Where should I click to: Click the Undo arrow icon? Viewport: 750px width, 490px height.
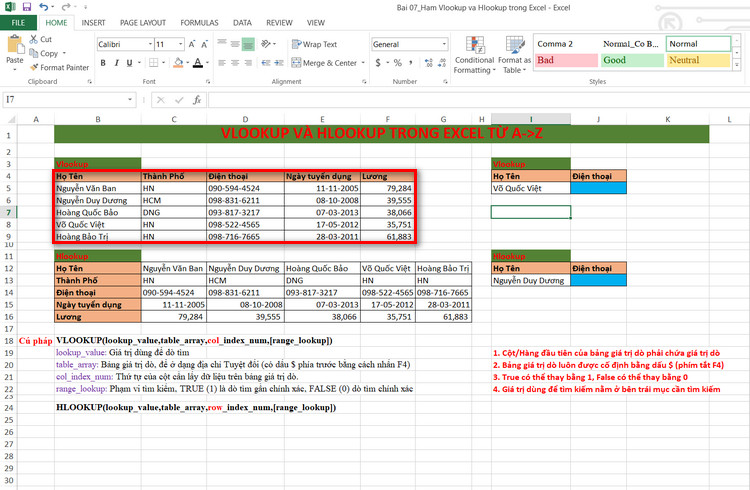click(x=44, y=7)
